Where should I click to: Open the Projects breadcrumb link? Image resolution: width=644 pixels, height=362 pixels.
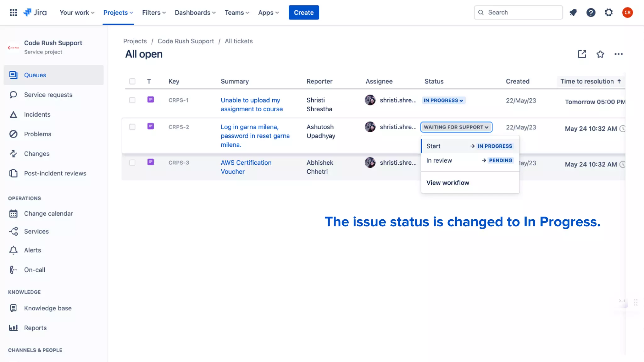tap(135, 41)
